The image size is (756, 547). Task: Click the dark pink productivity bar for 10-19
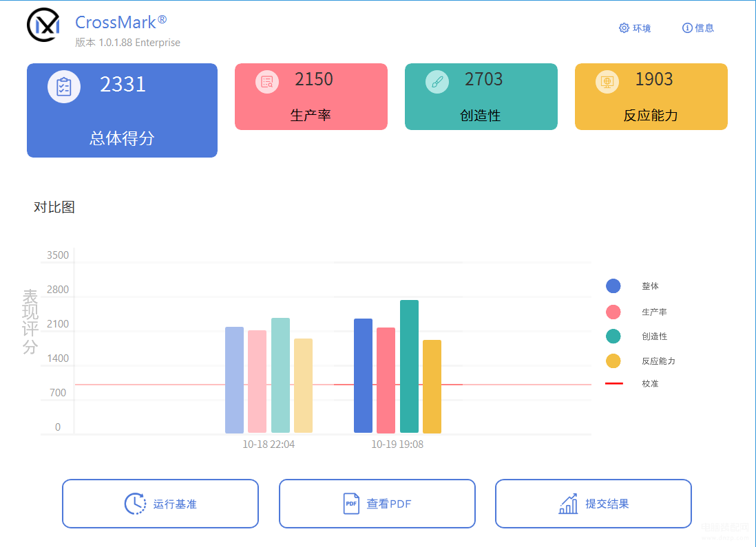[x=386, y=380]
